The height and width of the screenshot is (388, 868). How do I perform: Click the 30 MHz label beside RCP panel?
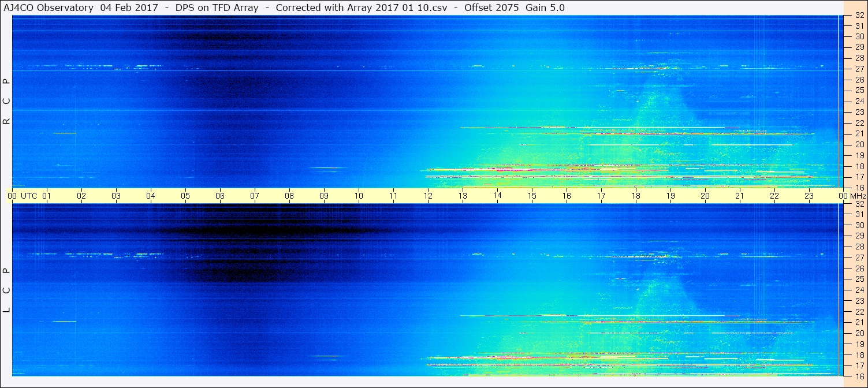pos(859,36)
